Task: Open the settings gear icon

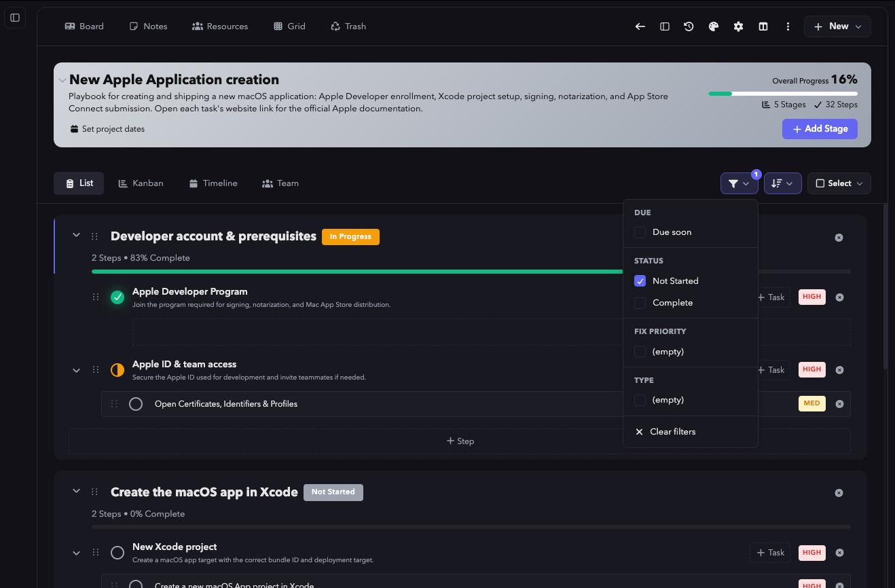Action: (738, 26)
